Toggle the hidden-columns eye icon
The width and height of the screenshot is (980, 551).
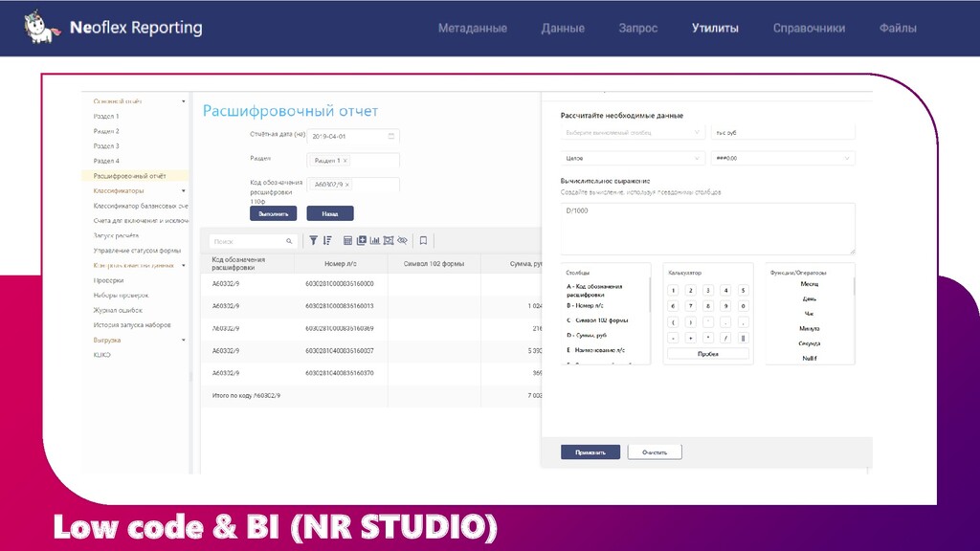click(x=403, y=240)
